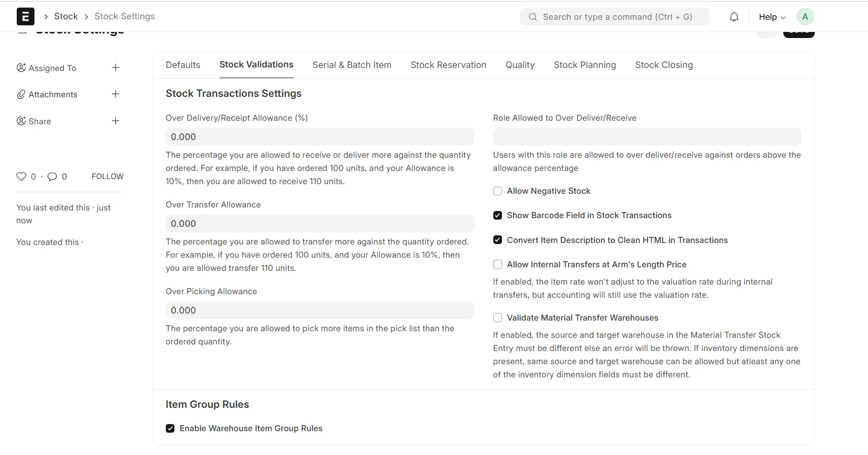Focus the search or command bar
868x455 pixels.
[x=617, y=17]
